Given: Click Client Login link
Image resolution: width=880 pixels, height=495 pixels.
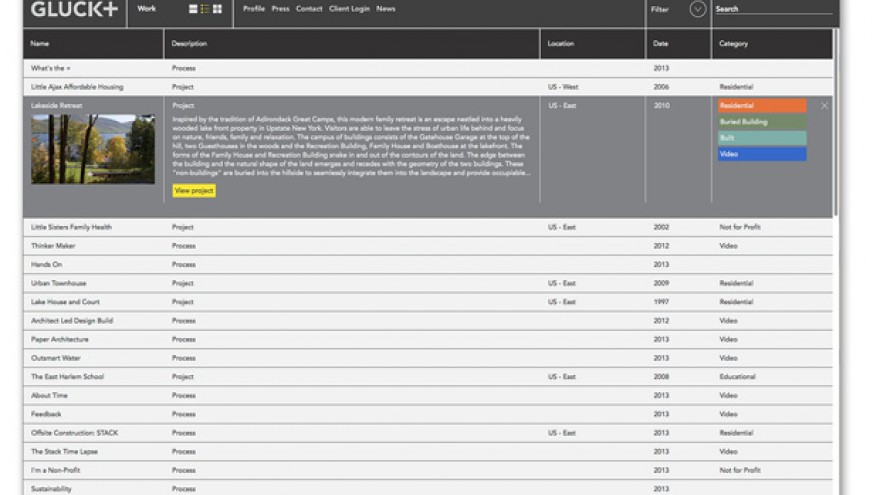Looking at the screenshot, I should click(349, 9).
